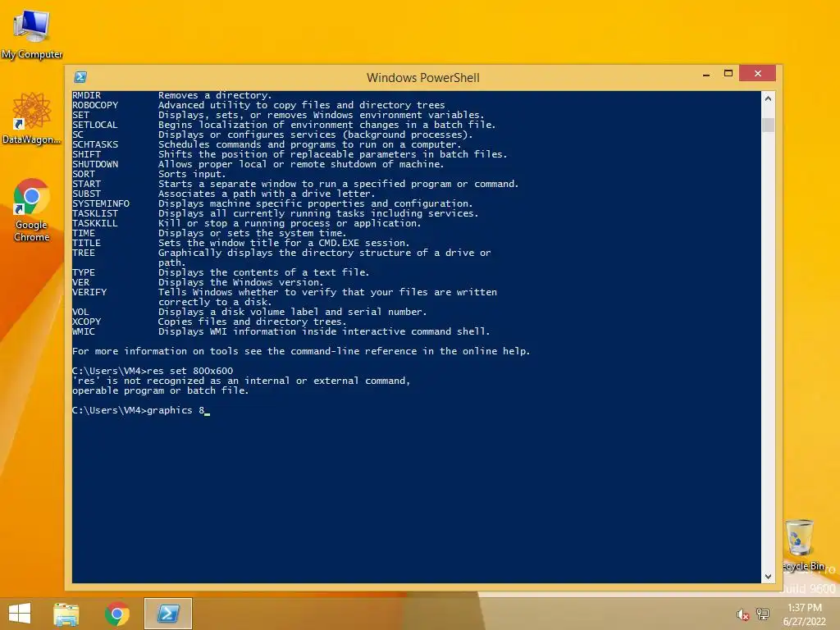840x630 pixels.
Task: Click the ROBOCOPY command row
Action: click(258, 105)
